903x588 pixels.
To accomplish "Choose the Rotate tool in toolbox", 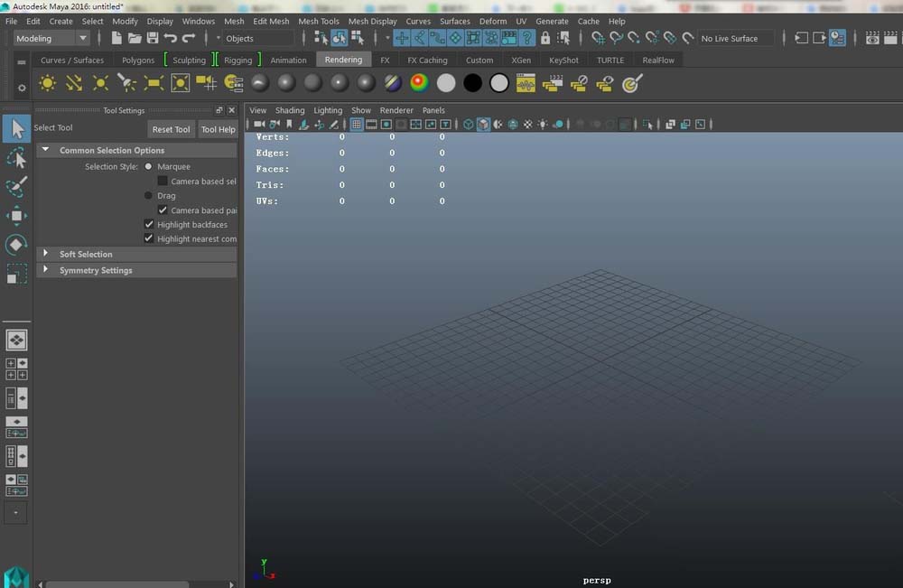I will tap(16, 245).
